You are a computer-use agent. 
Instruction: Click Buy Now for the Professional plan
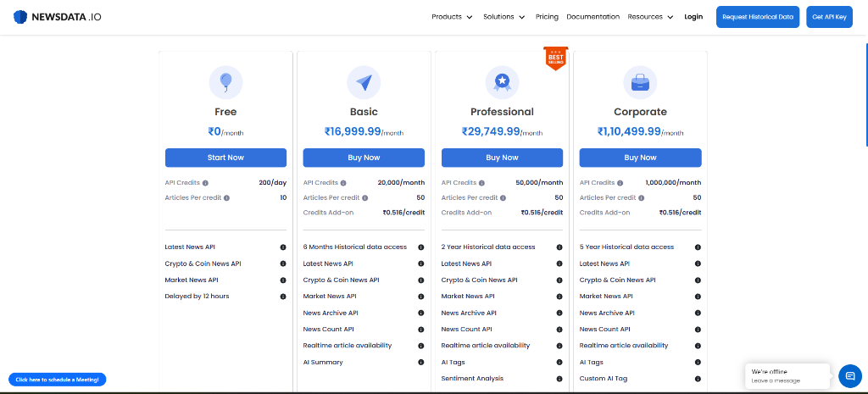click(x=502, y=158)
